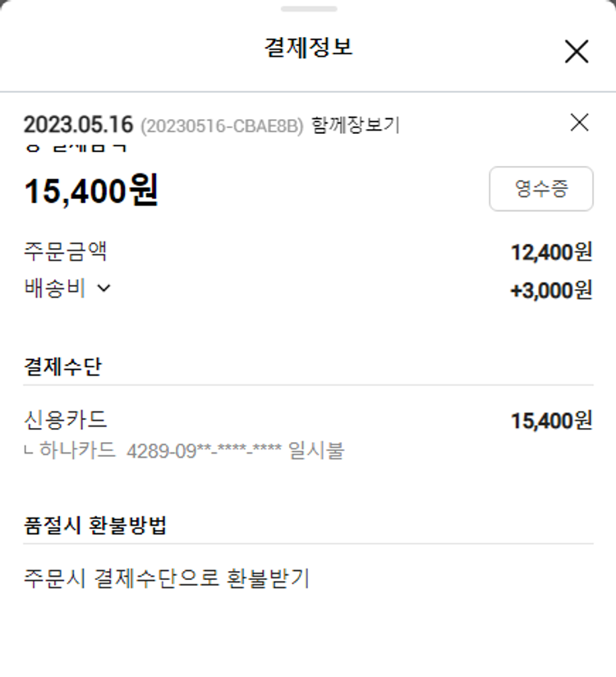Screen dimensions: 616x677
Task: Click the large 15,400원 total amount
Action: [91, 191]
